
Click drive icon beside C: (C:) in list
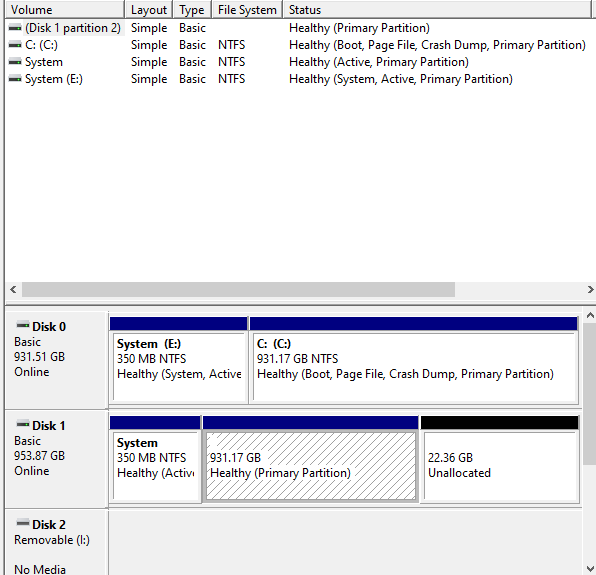pyautogui.click(x=15, y=45)
